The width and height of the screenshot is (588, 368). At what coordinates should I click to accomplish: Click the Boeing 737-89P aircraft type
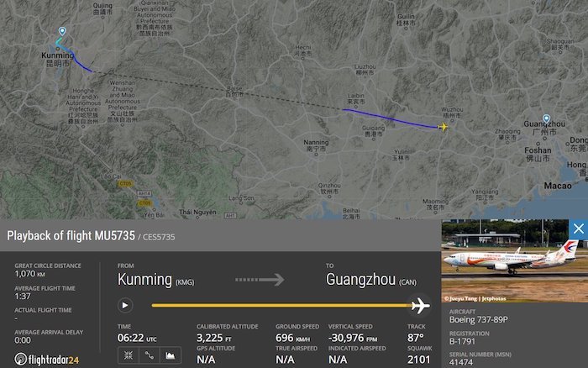pyautogui.click(x=479, y=319)
